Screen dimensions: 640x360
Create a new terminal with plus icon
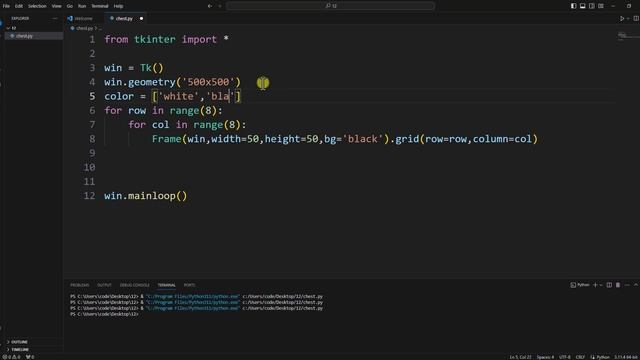point(595,285)
